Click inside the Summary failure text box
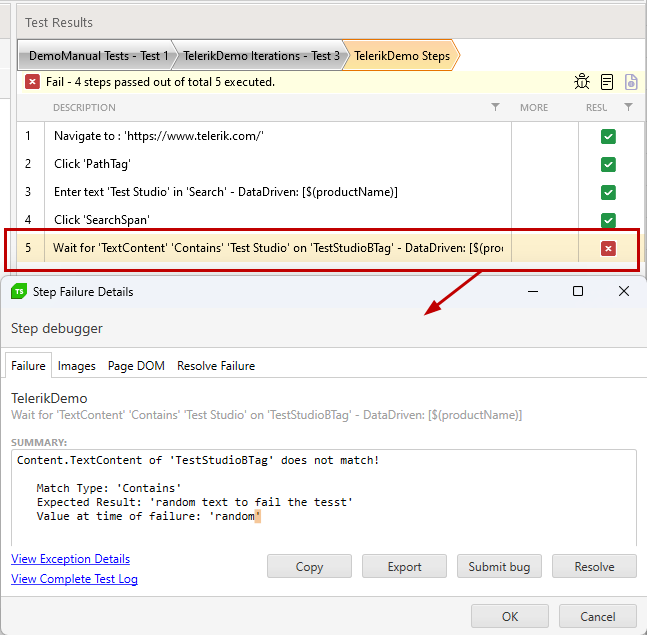The width and height of the screenshot is (647, 635). point(324,497)
